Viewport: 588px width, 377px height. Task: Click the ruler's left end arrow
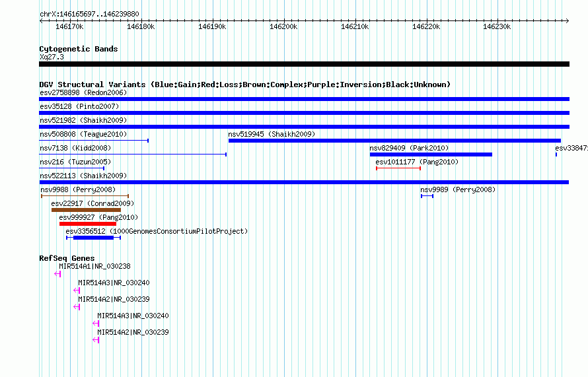click(41, 21)
